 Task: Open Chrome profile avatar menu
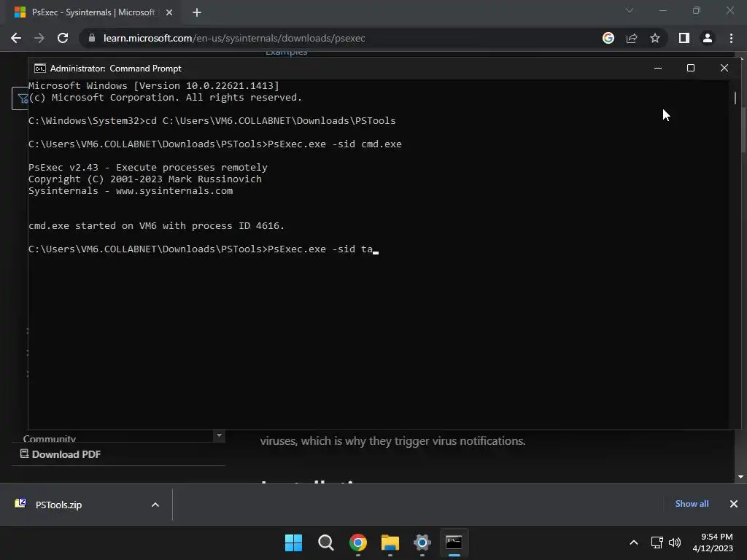point(708,38)
